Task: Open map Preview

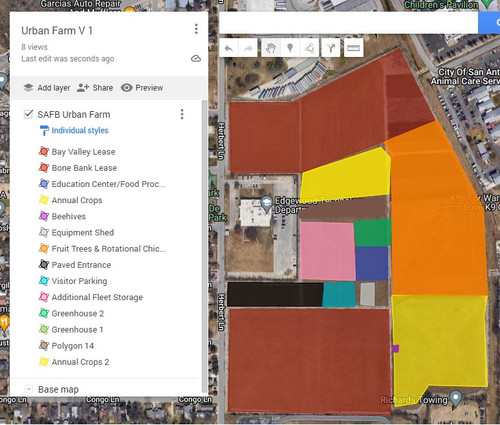Action: coord(142,88)
